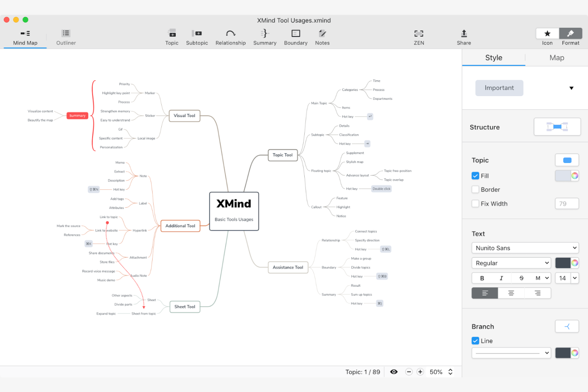The width and height of the screenshot is (588, 392).
Task: Switch to the Icon panel
Action: [x=547, y=37]
